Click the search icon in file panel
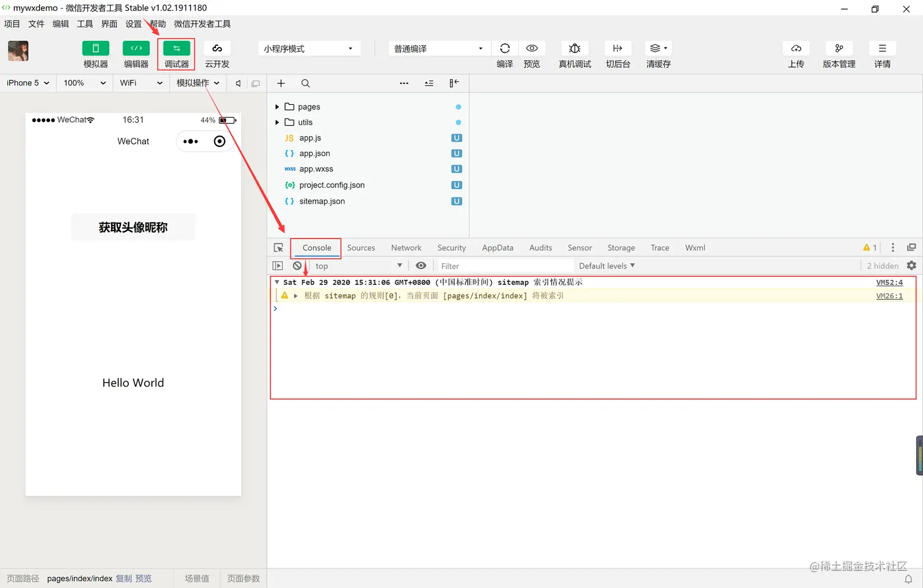The width and height of the screenshot is (923, 588). pyautogui.click(x=306, y=84)
